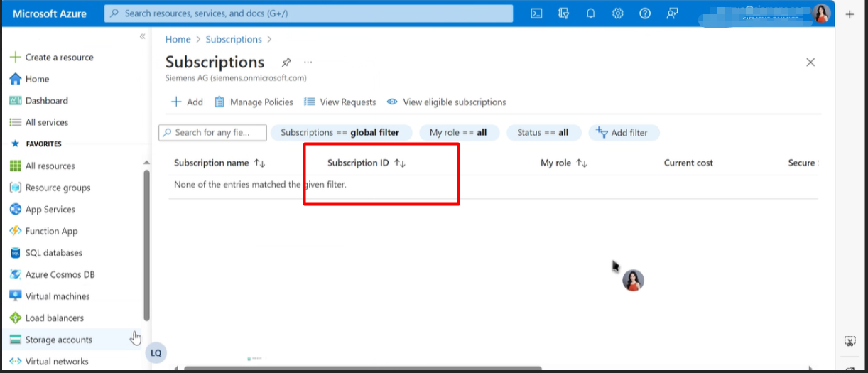Click the Current cost column header
Image resolution: width=868 pixels, height=373 pixels.
(x=688, y=163)
